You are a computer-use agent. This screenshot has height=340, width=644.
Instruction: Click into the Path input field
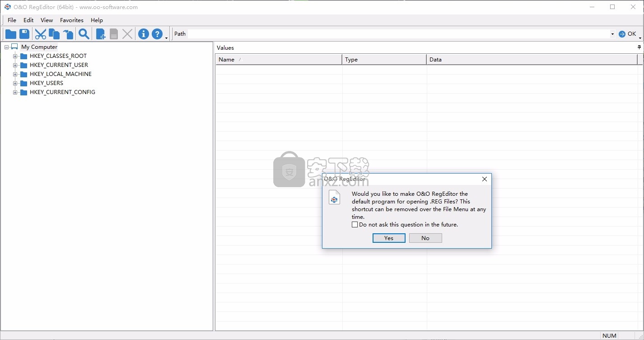point(399,34)
